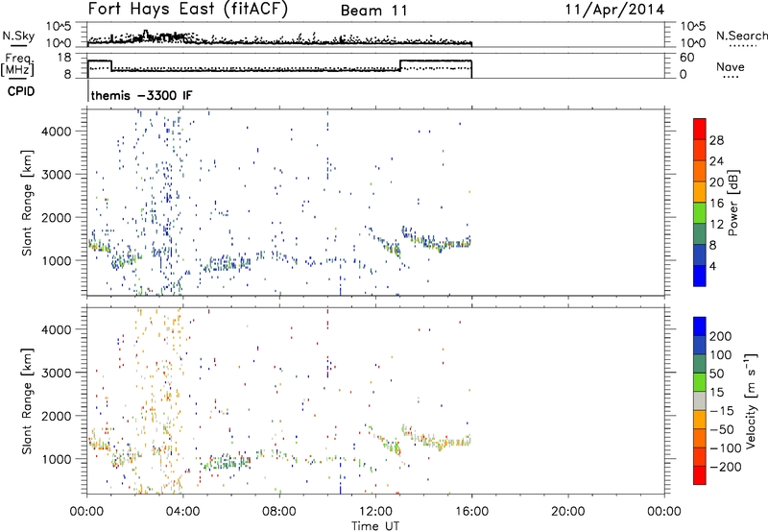
Task: Select the Beam 11 label
Action: [374, 11]
